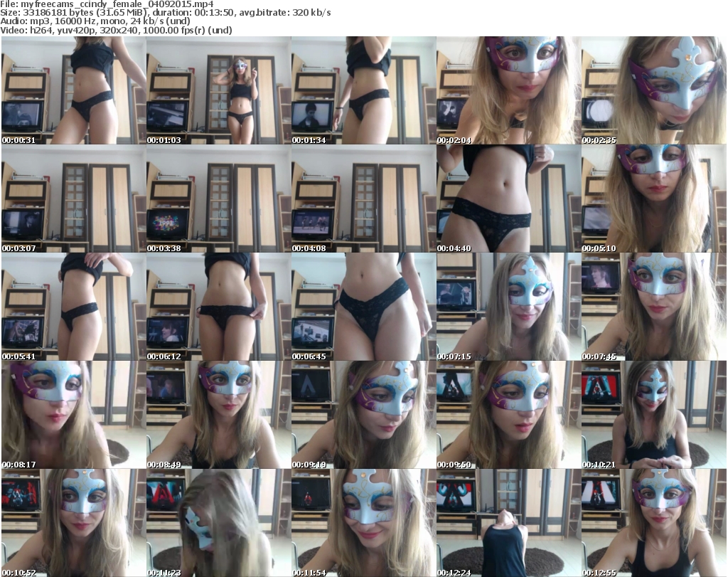Select the frame timestamped 00:09:19

(363, 415)
